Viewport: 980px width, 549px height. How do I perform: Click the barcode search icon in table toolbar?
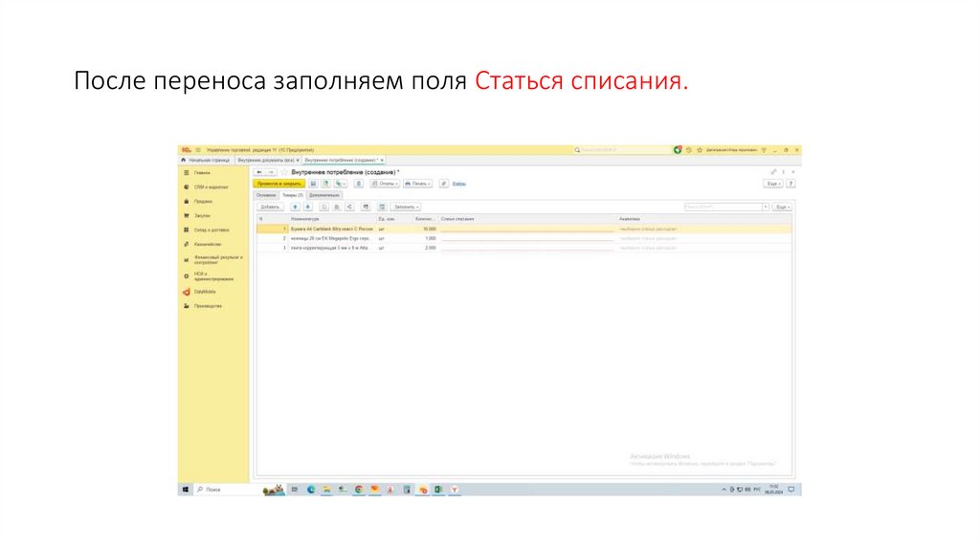point(366,207)
